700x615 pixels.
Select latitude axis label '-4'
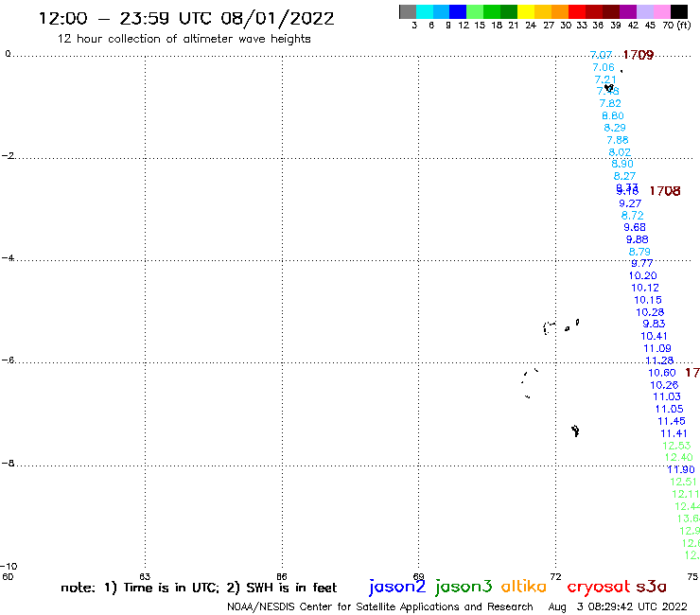click(8, 258)
